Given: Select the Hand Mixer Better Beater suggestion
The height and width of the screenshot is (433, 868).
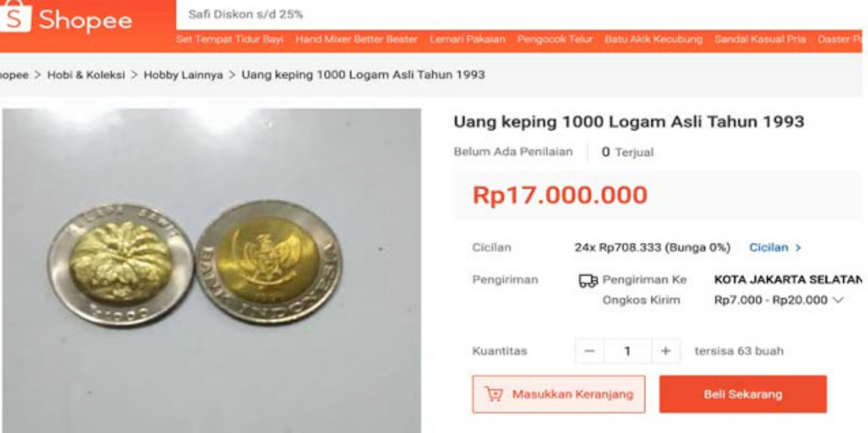Looking at the screenshot, I should pos(356,40).
